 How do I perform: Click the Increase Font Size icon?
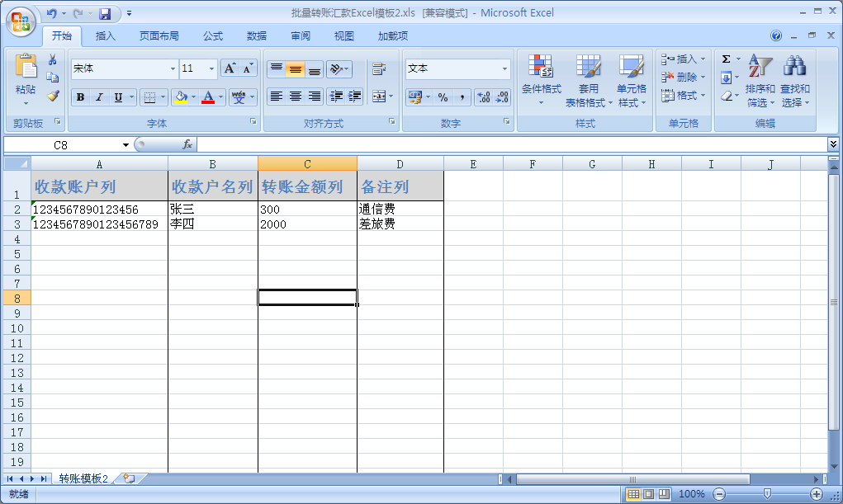click(x=230, y=68)
